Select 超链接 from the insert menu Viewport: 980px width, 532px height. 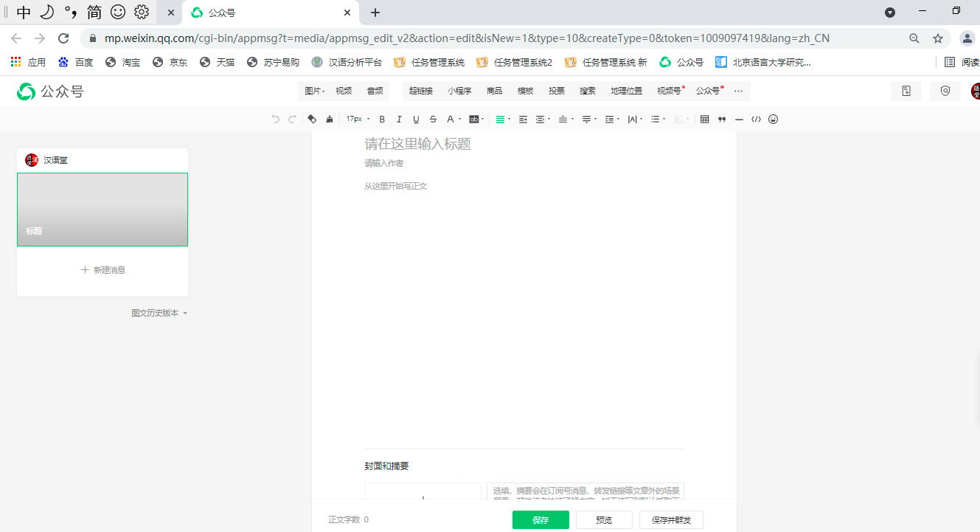[420, 91]
